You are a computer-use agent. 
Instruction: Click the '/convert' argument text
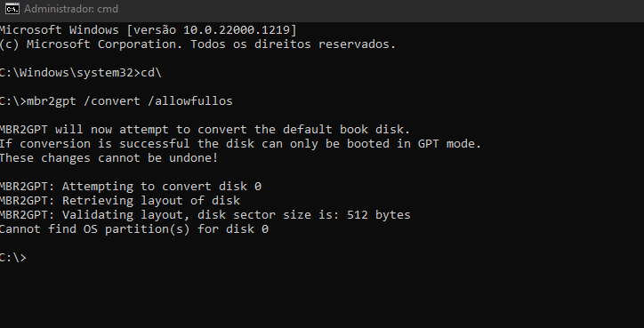click(x=112, y=101)
